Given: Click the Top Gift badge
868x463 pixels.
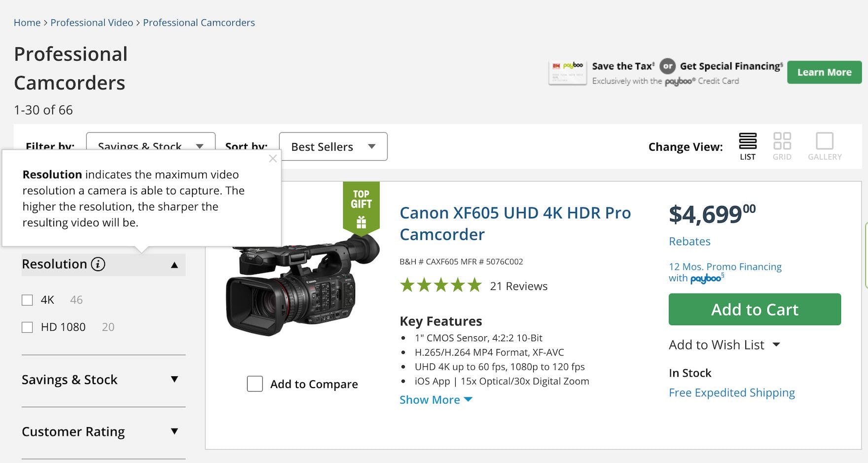Looking at the screenshot, I should coord(361,207).
